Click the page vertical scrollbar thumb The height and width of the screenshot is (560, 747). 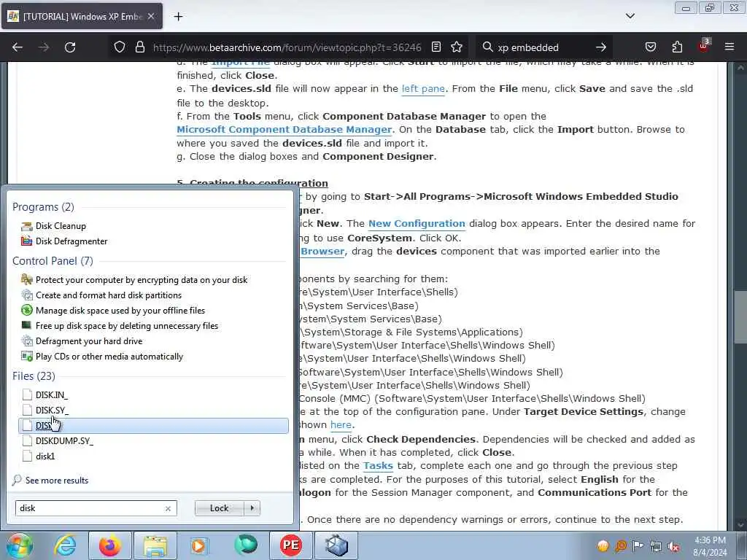point(741,316)
